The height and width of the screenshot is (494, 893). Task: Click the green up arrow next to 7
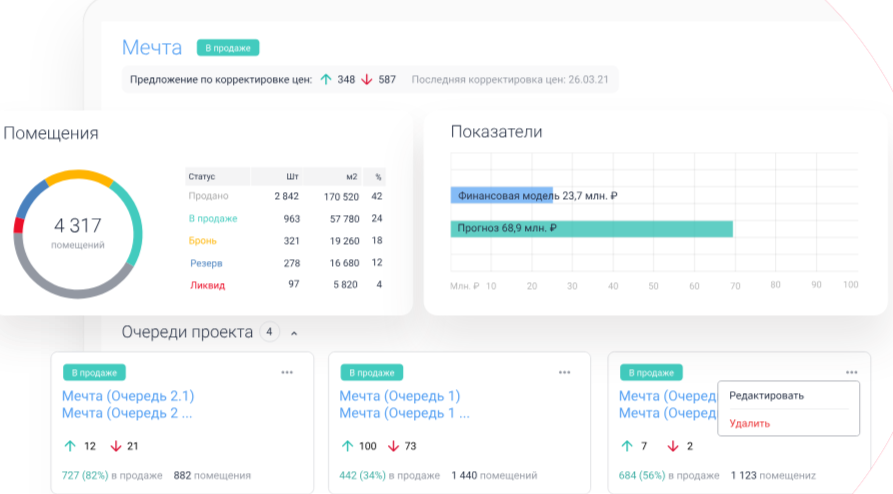tap(627, 446)
